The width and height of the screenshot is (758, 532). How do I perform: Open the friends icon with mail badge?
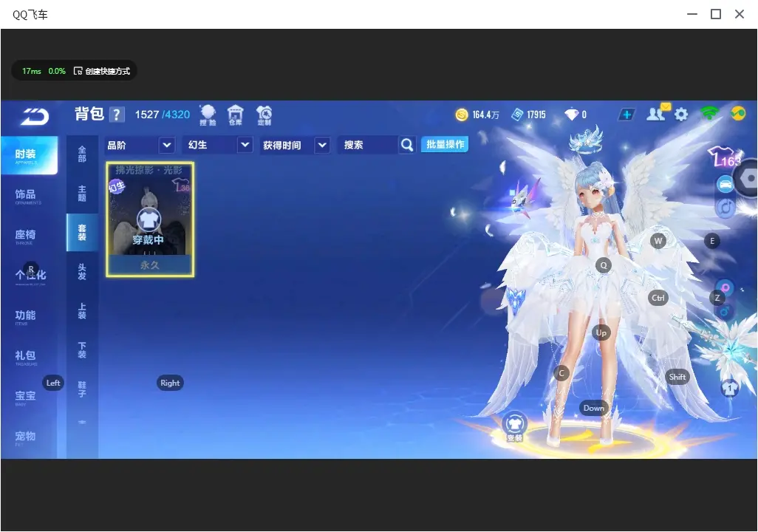[657, 113]
